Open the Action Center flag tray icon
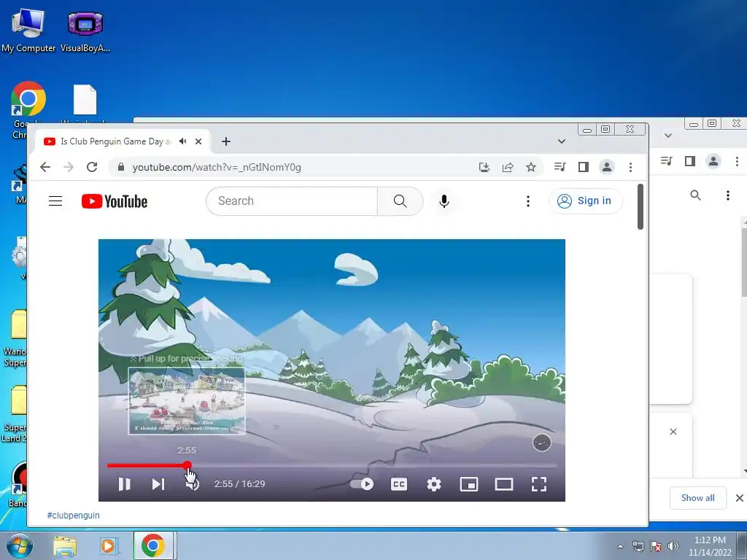The height and width of the screenshot is (560, 747). point(656,546)
